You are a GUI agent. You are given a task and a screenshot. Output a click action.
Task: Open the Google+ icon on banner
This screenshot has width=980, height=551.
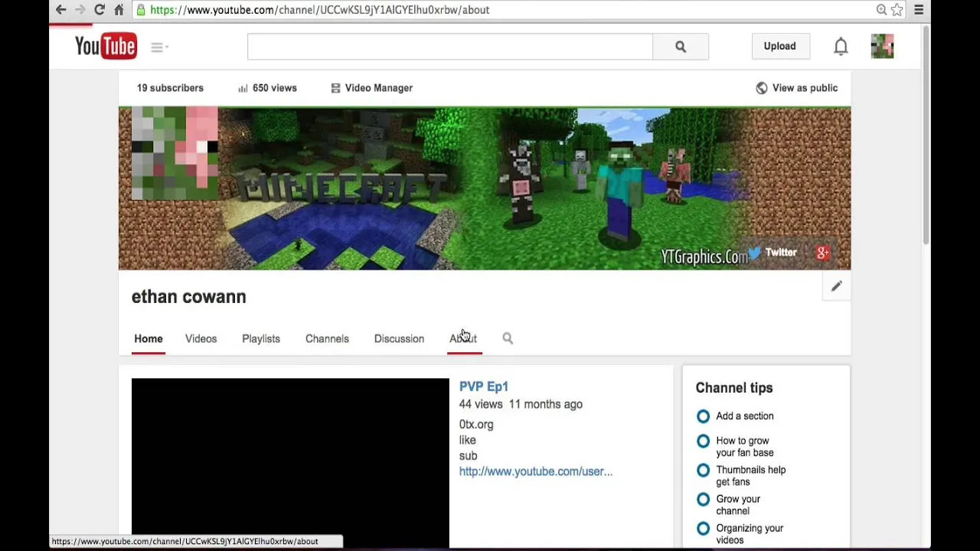[822, 253]
